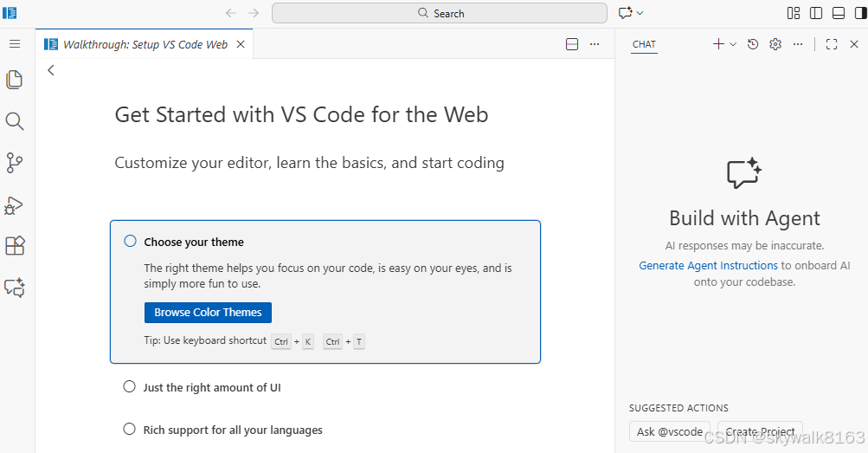Open Generate Agent Instructions link
Screen dimensions: 868x453
[709, 266]
